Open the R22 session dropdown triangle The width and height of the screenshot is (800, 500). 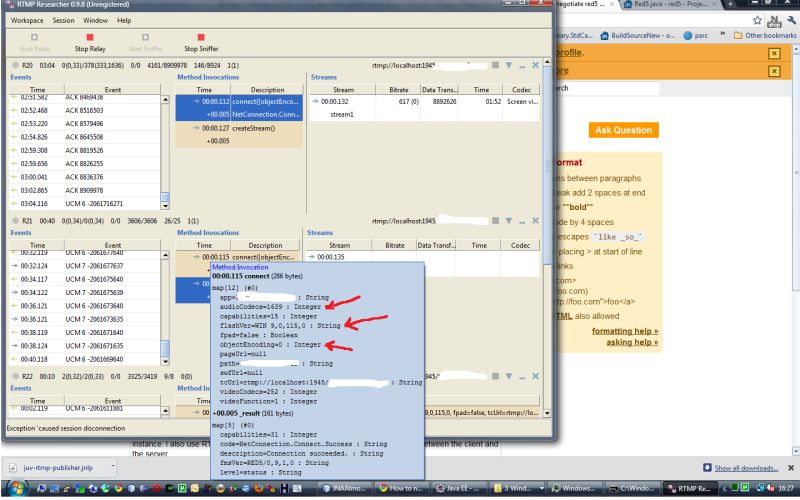pos(509,376)
